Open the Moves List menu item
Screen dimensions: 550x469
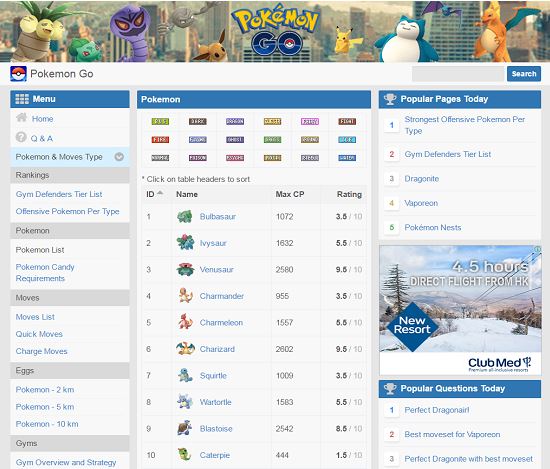point(35,317)
